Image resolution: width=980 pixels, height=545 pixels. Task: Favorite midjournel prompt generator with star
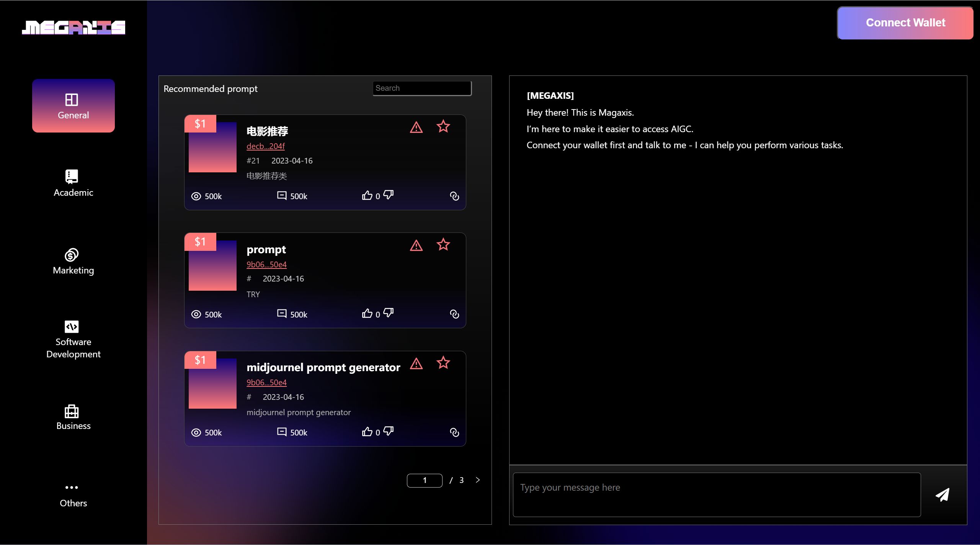tap(443, 363)
